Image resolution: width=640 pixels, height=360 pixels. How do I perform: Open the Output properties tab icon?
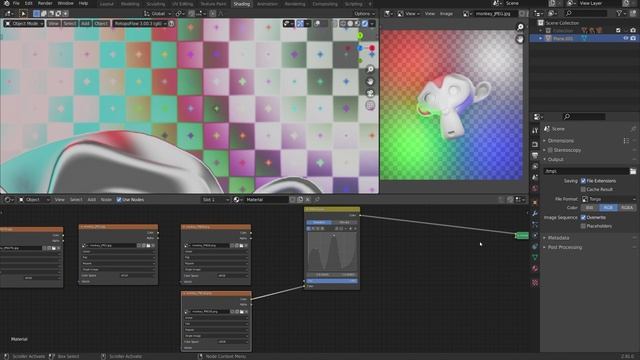[x=535, y=156]
